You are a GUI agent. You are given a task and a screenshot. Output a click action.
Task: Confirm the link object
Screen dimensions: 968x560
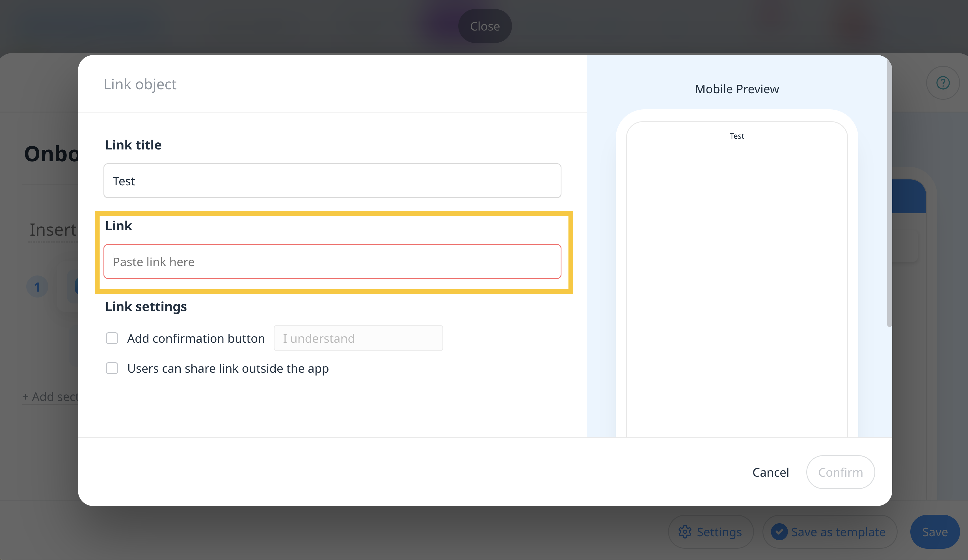(840, 472)
